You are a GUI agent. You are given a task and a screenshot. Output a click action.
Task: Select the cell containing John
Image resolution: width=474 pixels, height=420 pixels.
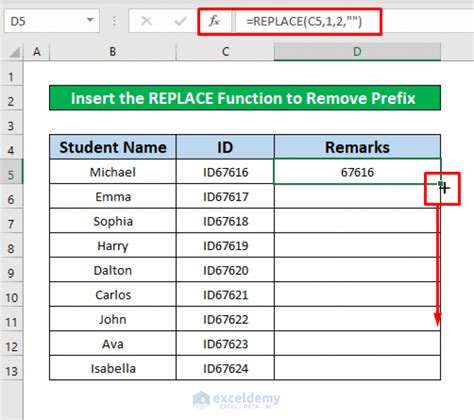[x=113, y=319]
